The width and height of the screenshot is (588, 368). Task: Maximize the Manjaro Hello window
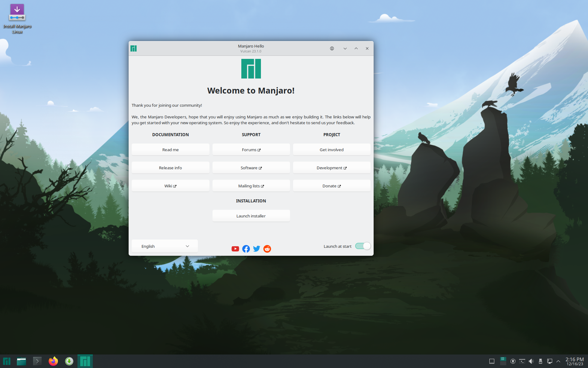356,48
